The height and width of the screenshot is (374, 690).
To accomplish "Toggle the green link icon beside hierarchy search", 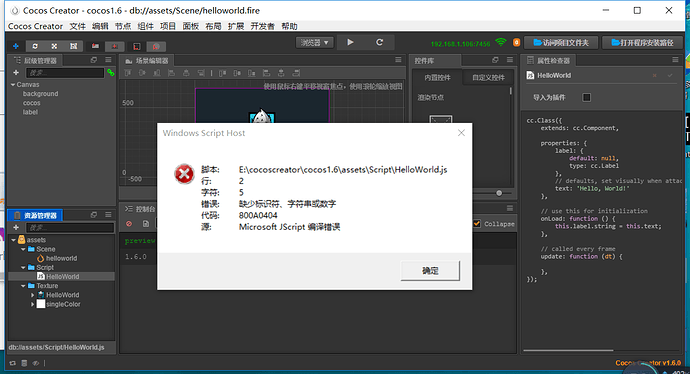I will pyautogui.click(x=110, y=73).
